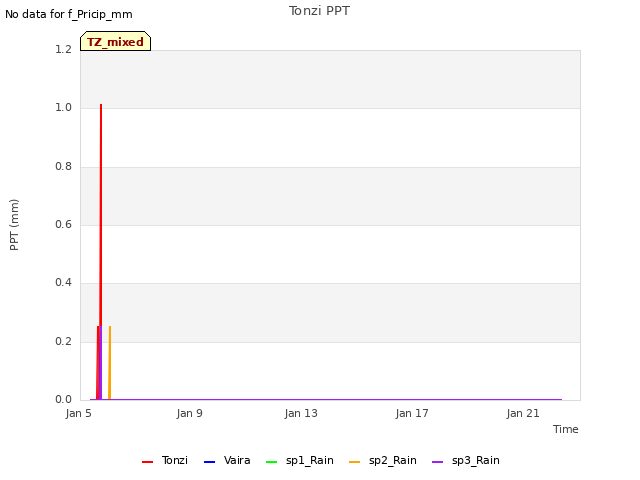
Task: Click the orange sp2_Rain legend swatch
Action: tap(355, 462)
